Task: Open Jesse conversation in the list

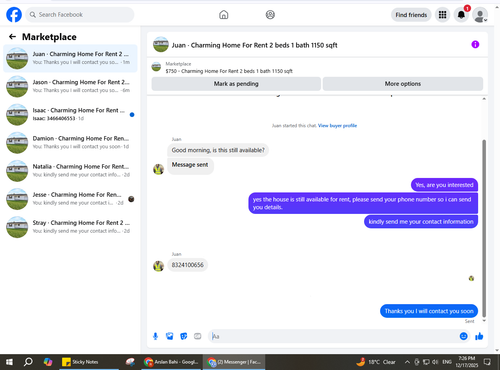Action: (x=70, y=199)
